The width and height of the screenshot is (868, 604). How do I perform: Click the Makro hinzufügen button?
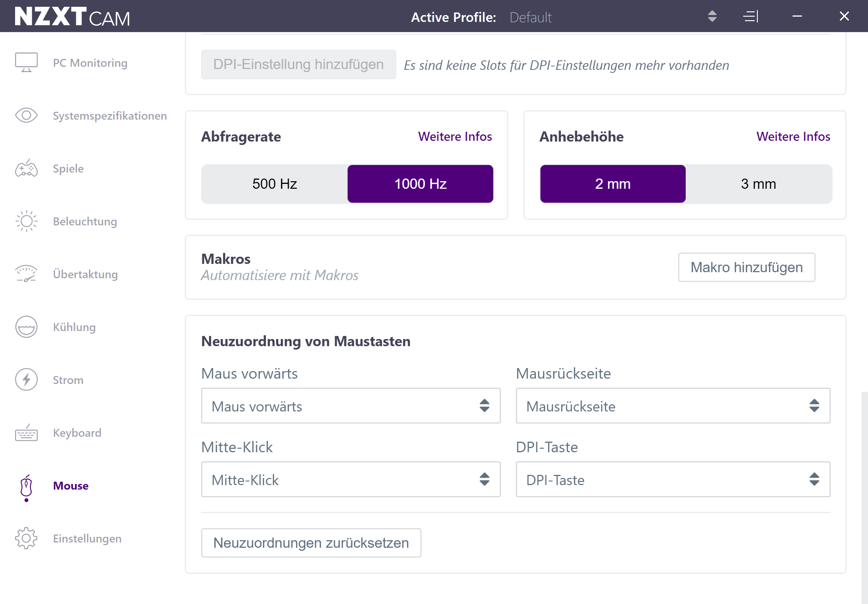point(746,267)
